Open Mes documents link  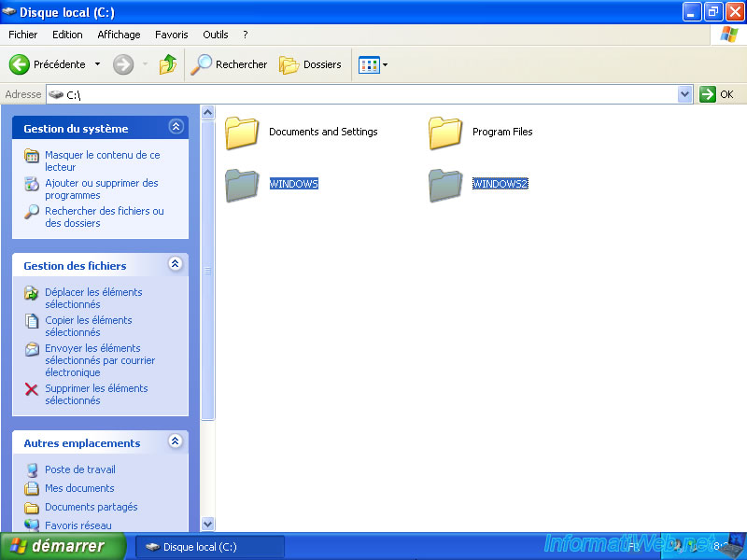pos(79,488)
